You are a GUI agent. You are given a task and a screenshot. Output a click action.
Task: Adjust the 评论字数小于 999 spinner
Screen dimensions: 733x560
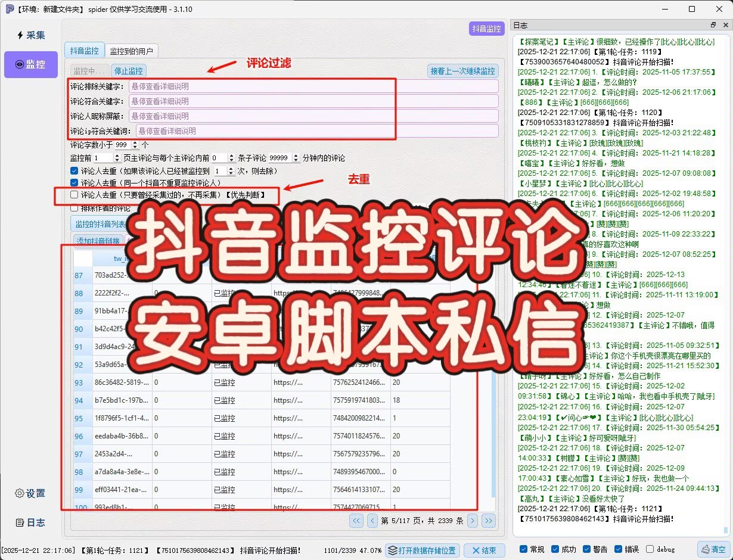(x=126, y=145)
